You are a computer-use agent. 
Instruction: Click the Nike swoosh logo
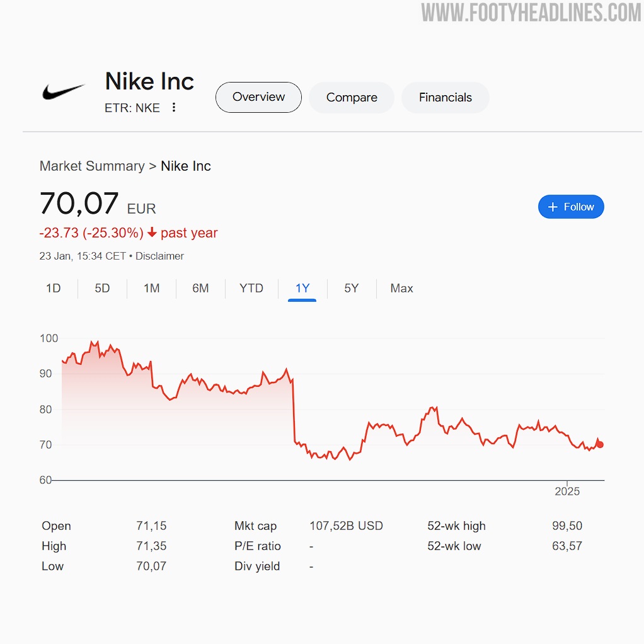pos(64,91)
